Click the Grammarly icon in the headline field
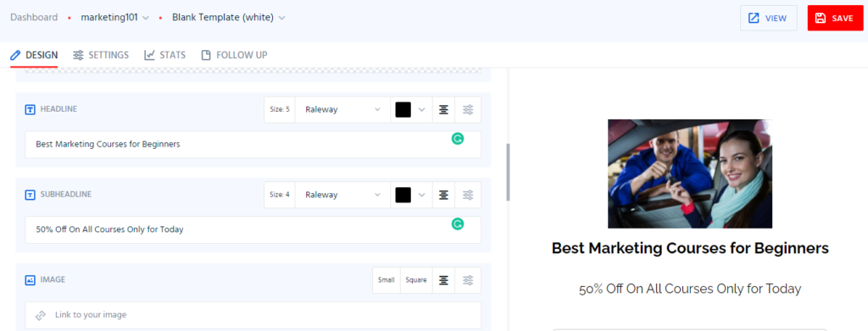868x331 pixels. pyautogui.click(x=457, y=139)
